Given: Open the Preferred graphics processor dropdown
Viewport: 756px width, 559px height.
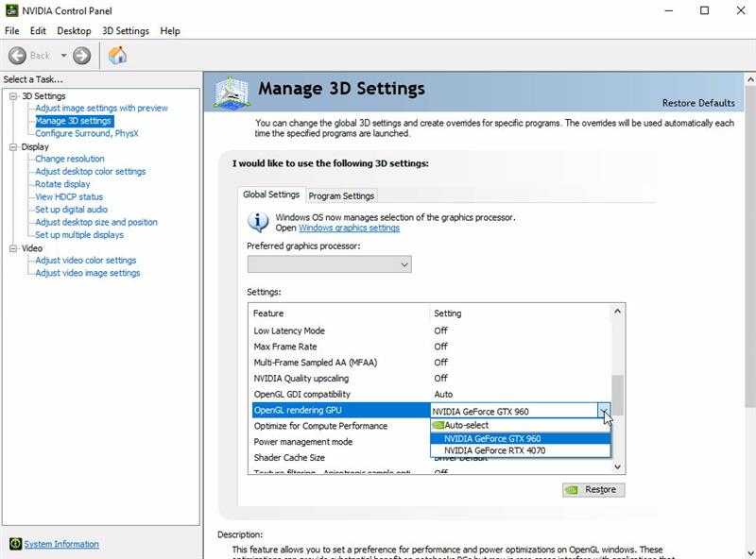Looking at the screenshot, I should point(329,264).
